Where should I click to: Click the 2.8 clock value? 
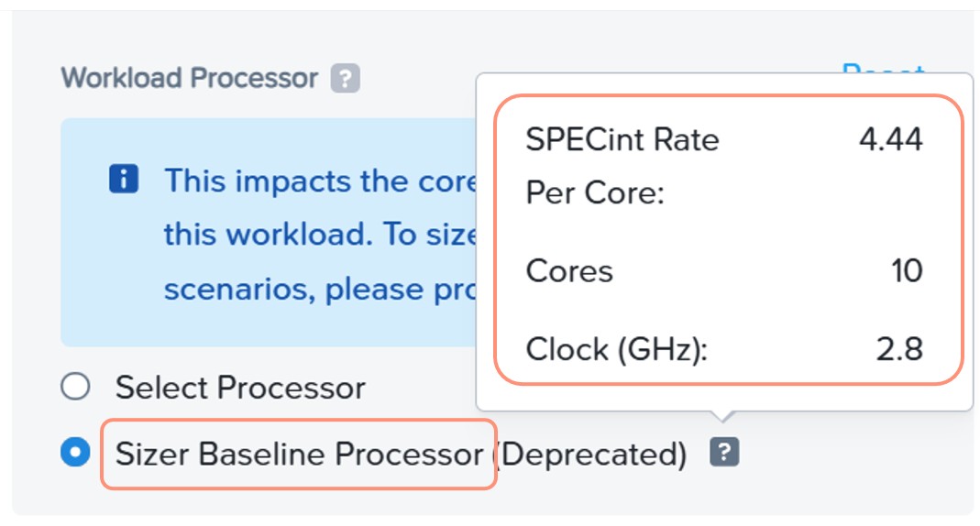coord(899,349)
